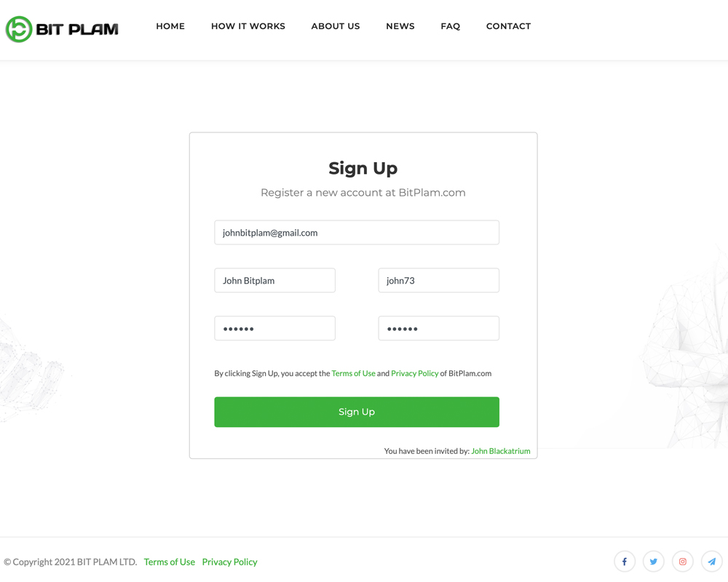Click the first password field
This screenshot has width=728, height=582.
pos(275,328)
